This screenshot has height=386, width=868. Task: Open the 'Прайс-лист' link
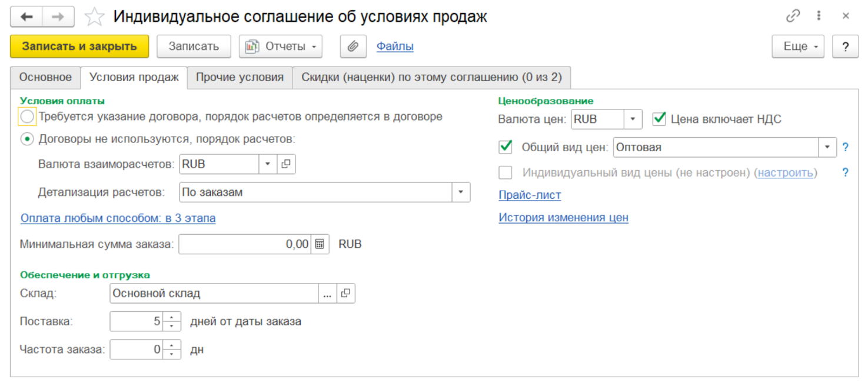tap(530, 195)
